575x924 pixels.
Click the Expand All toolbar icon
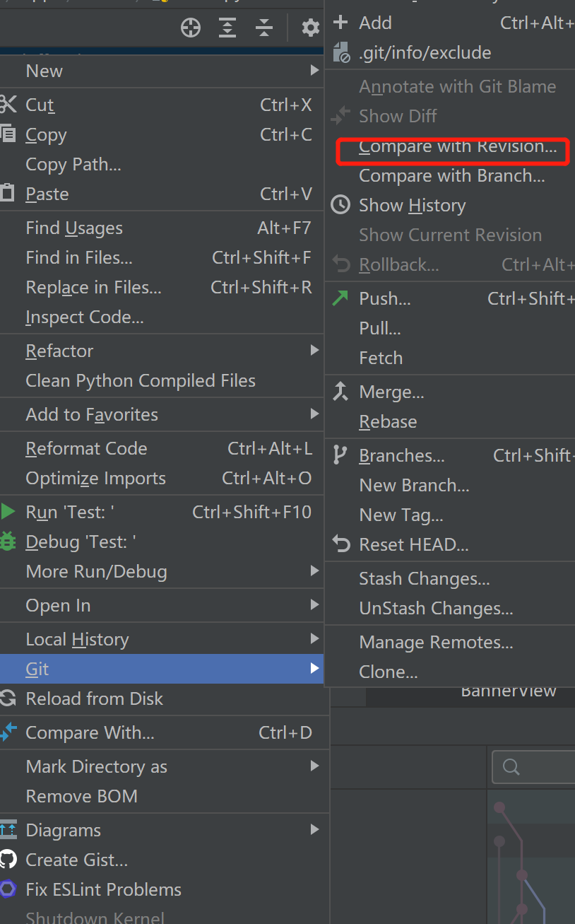pos(227,28)
